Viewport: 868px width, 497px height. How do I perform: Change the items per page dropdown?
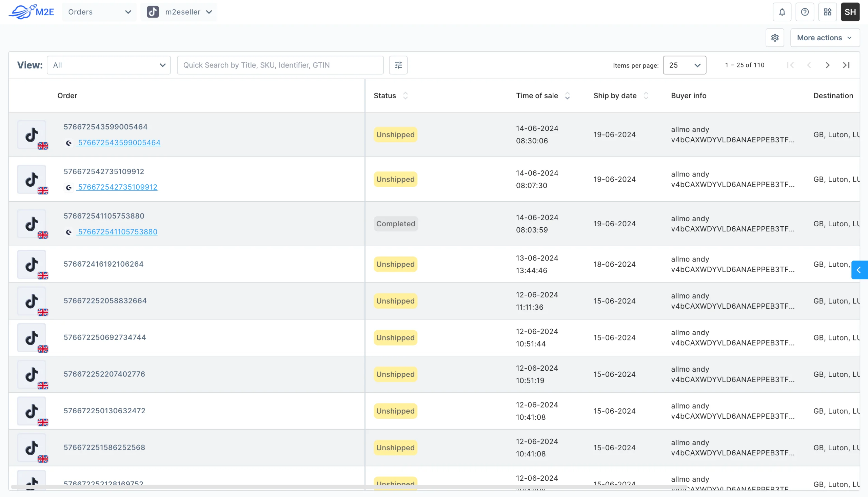pyautogui.click(x=684, y=65)
